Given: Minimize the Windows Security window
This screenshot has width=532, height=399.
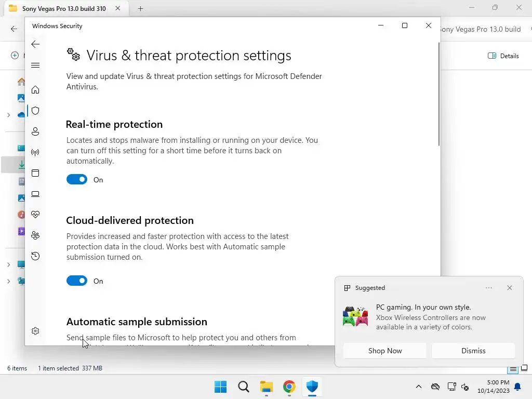Looking at the screenshot, I should [381, 25].
